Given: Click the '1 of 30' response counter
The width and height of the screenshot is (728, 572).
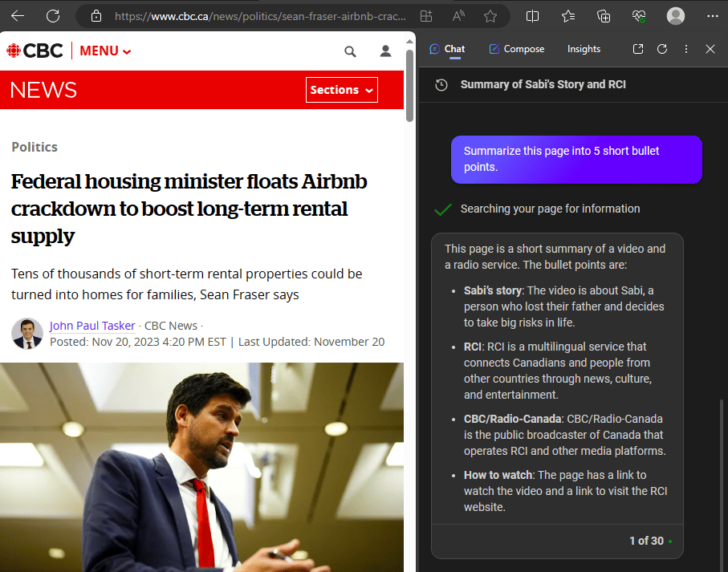Looking at the screenshot, I should pos(646,541).
